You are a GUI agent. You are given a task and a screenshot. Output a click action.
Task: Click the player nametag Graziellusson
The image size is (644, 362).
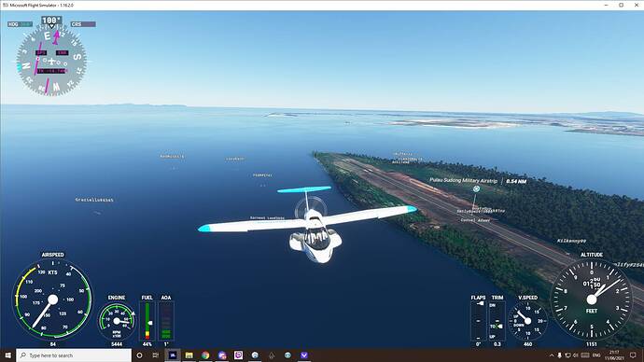pyautogui.click(x=94, y=200)
